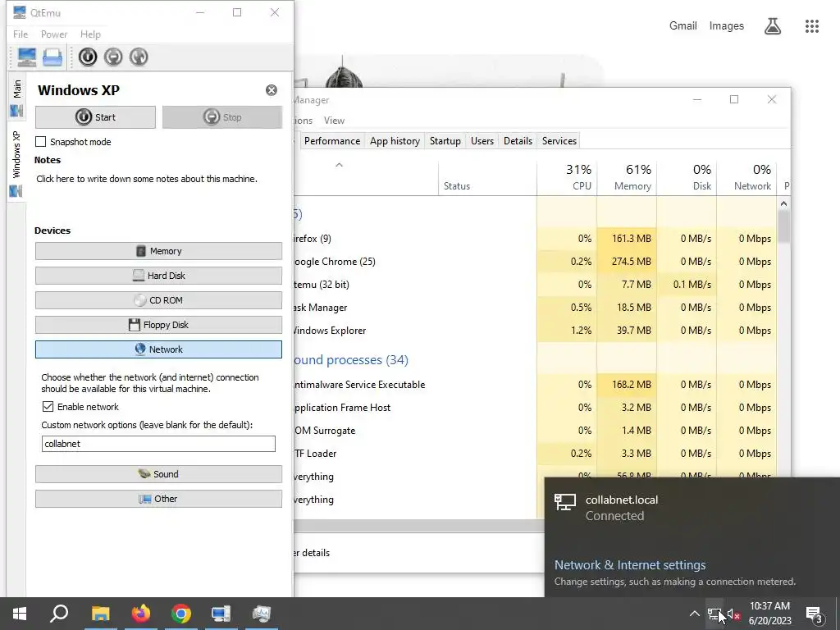This screenshot has height=630, width=840.
Task: Sort Task Manager processes by Memory column
Action: (x=627, y=177)
